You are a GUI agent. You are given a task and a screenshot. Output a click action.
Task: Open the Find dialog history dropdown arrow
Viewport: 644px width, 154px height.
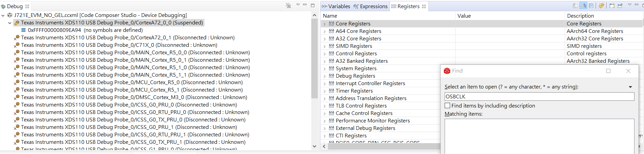630,87
